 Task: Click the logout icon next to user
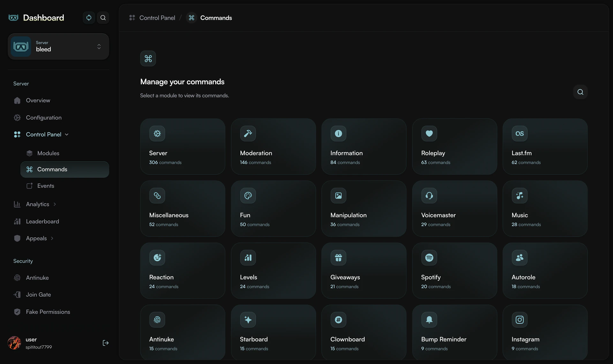pyautogui.click(x=105, y=343)
